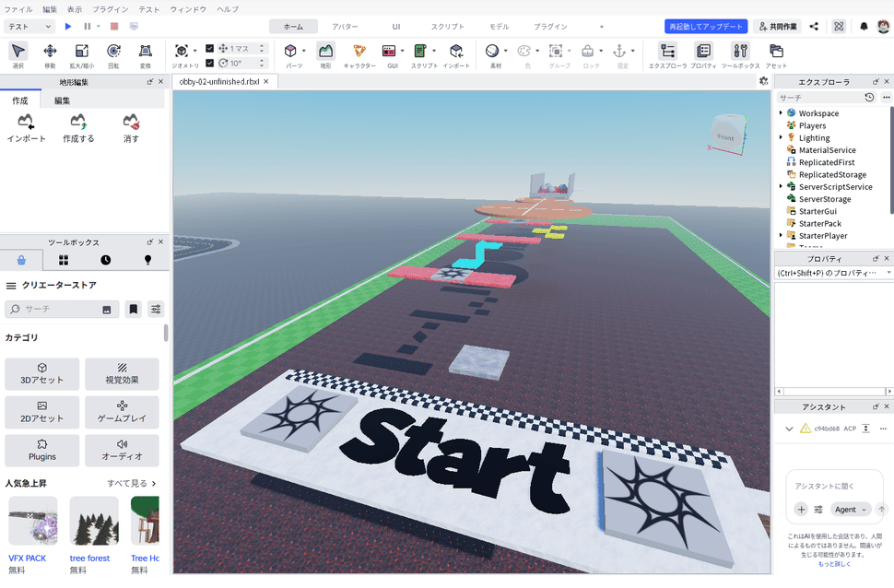This screenshot has width=894, height=588.
Task: Start playtest with the blue play button
Action: click(x=68, y=26)
